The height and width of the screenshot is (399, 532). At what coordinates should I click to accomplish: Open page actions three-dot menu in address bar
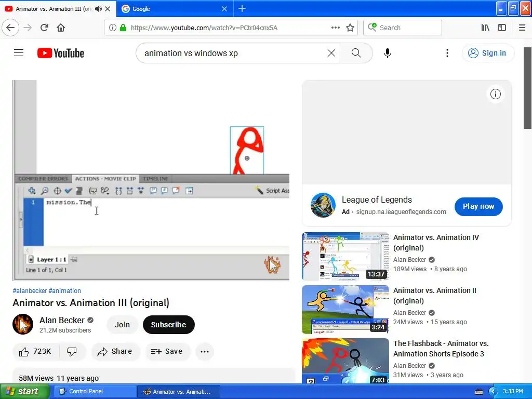(335, 28)
